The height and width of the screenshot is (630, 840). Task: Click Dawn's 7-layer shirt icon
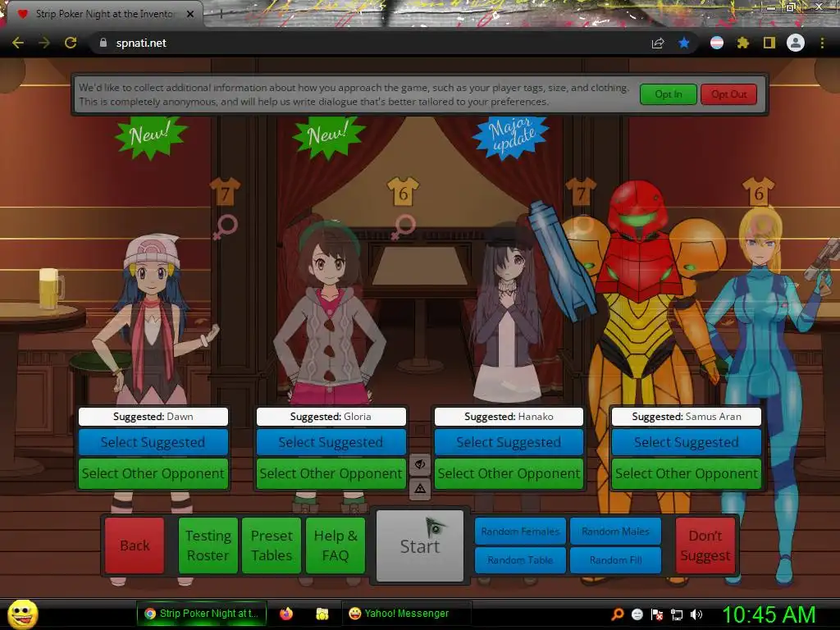[225, 192]
